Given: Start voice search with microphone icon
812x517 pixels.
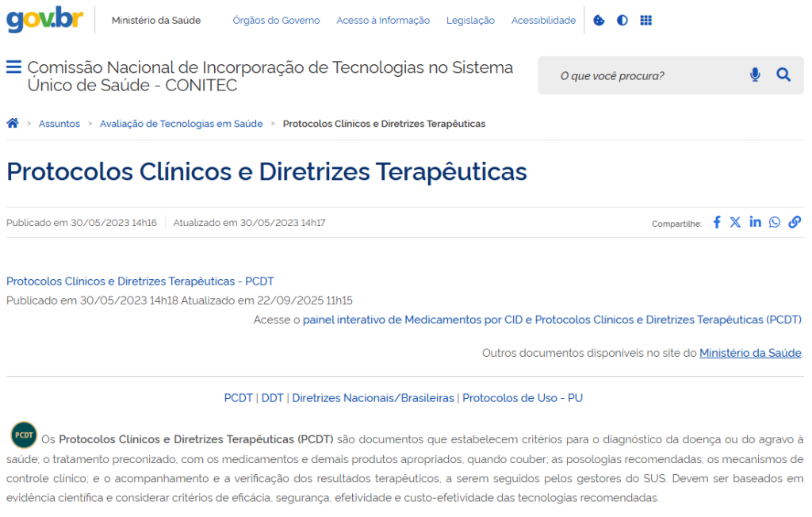Looking at the screenshot, I should coord(755,75).
